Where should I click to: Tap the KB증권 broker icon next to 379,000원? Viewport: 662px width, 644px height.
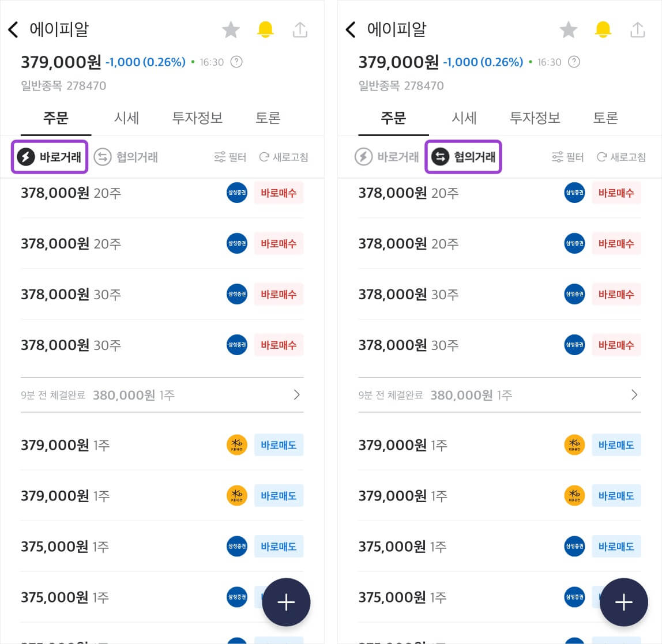coord(236,445)
